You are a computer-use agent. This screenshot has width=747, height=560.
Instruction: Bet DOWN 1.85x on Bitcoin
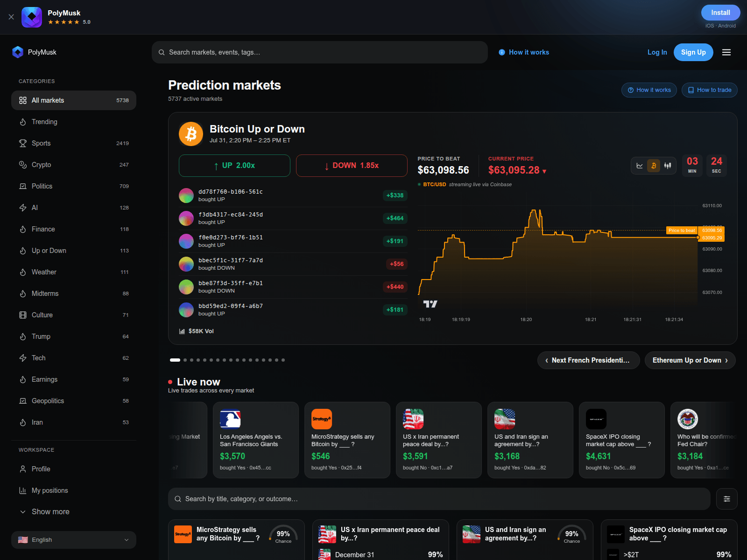click(352, 166)
